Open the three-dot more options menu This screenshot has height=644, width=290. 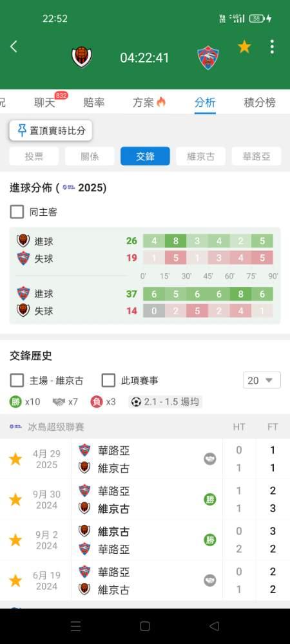[272, 47]
